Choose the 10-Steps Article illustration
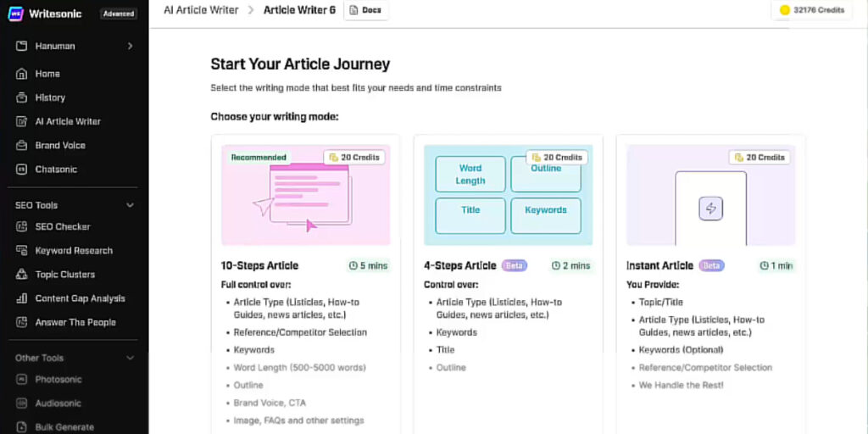Image resolution: width=868 pixels, height=434 pixels. tap(305, 195)
